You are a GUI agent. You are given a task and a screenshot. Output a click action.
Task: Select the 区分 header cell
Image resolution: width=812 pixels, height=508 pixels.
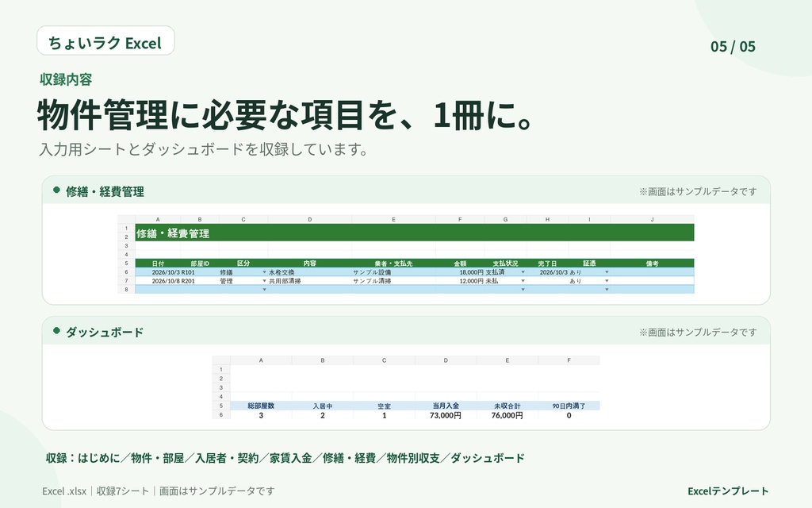(243, 264)
